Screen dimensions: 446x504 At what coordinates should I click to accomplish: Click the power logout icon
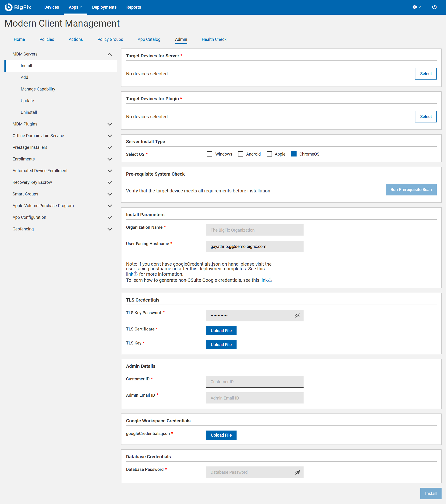tap(434, 7)
